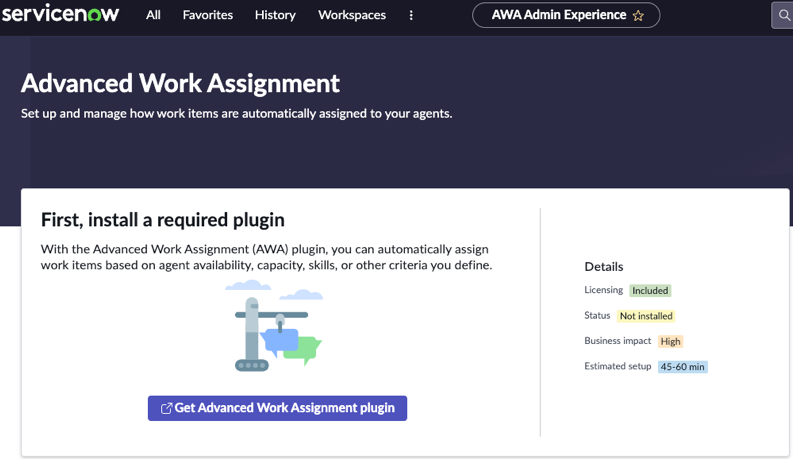The height and width of the screenshot is (459, 793).
Task: Click the Details heading
Action: click(x=603, y=267)
